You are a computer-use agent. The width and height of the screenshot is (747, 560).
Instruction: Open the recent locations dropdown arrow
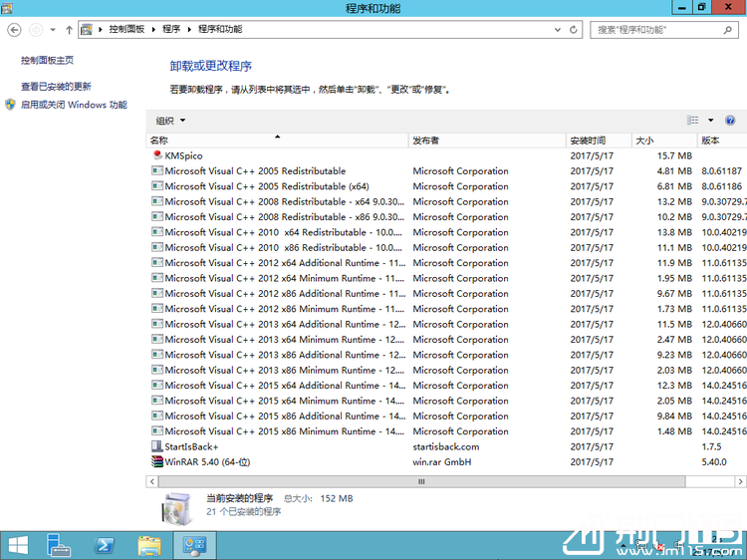tap(53, 30)
